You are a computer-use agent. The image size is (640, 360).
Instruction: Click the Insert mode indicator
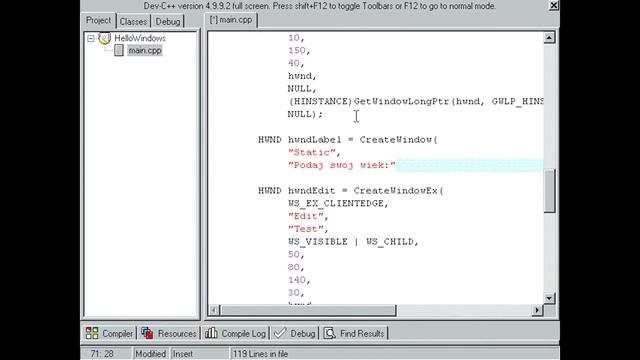182,354
